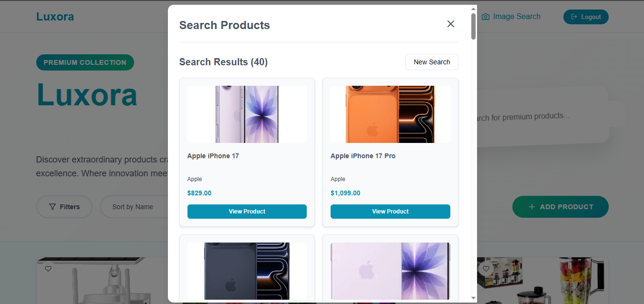Open the Sort by Name dropdown
Screen dimensions: 644x304
point(134,207)
